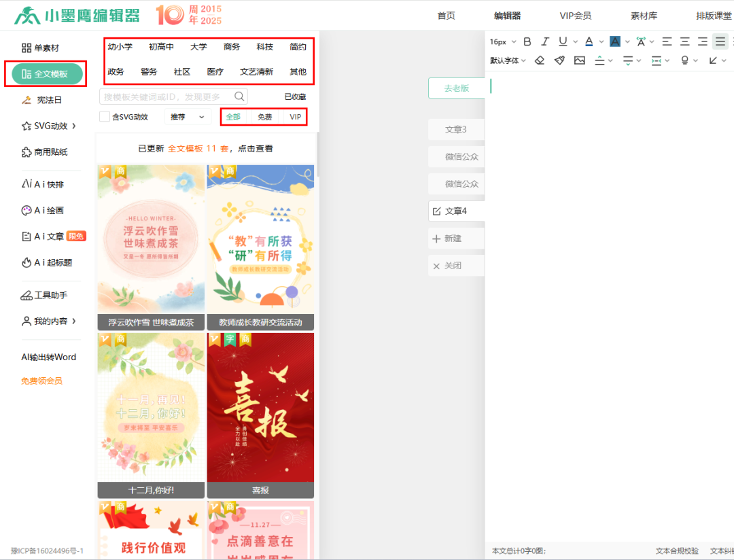Image resolution: width=734 pixels, height=560 pixels.
Task: Toggle bold text formatting
Action: coord(527,41)
